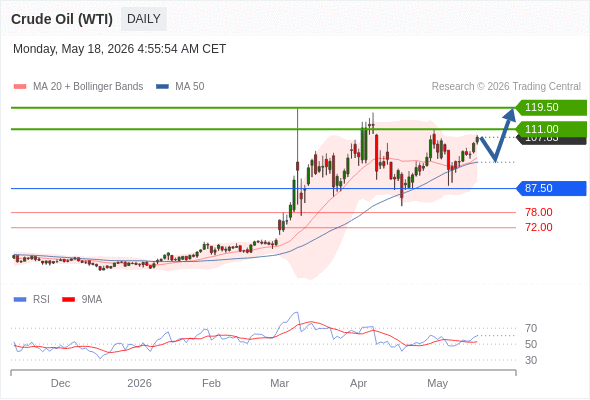The image size is (590, 400).
Task: Select the MA 20 + Bollinger Bands label
Action: coord(88,87)
